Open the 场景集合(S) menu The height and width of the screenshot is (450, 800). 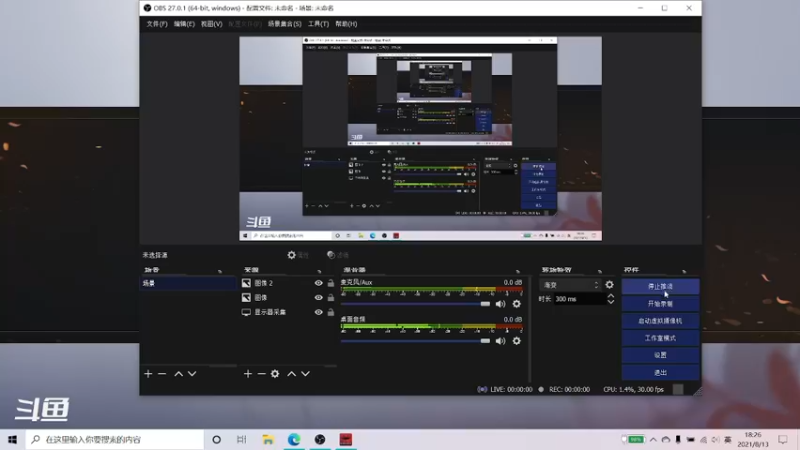click(x=284, y=24)
